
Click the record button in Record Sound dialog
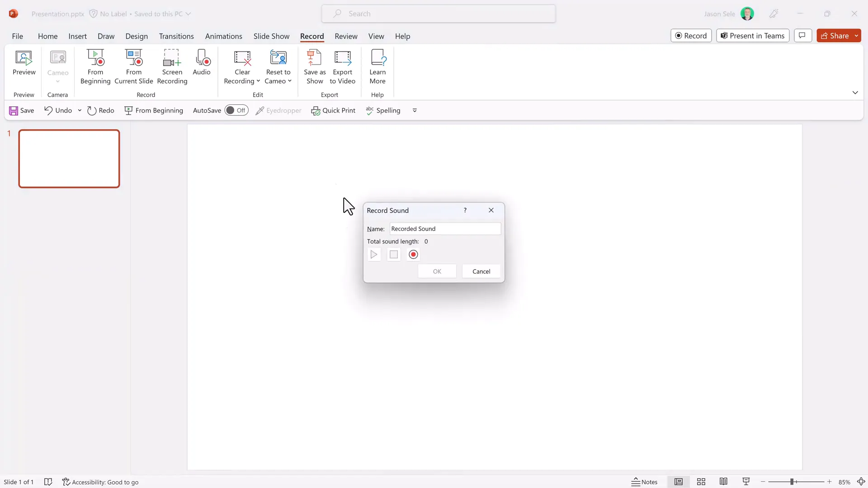pos(413,255)
